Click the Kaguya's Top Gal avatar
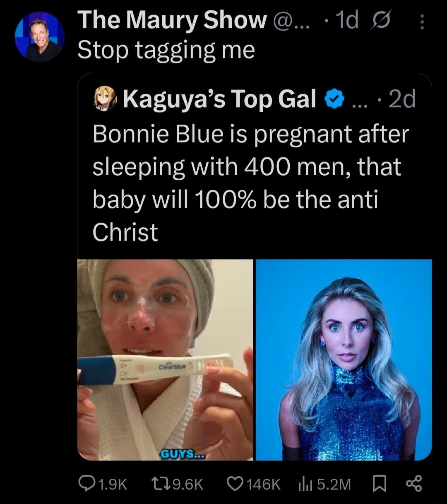 click(104, 99)
